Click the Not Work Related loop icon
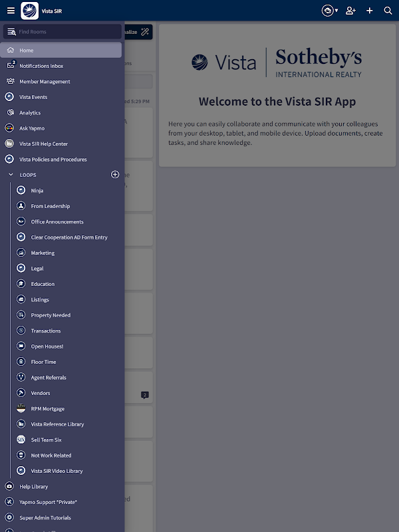Viewport: 399px width, 532px height. coord(21,456)
